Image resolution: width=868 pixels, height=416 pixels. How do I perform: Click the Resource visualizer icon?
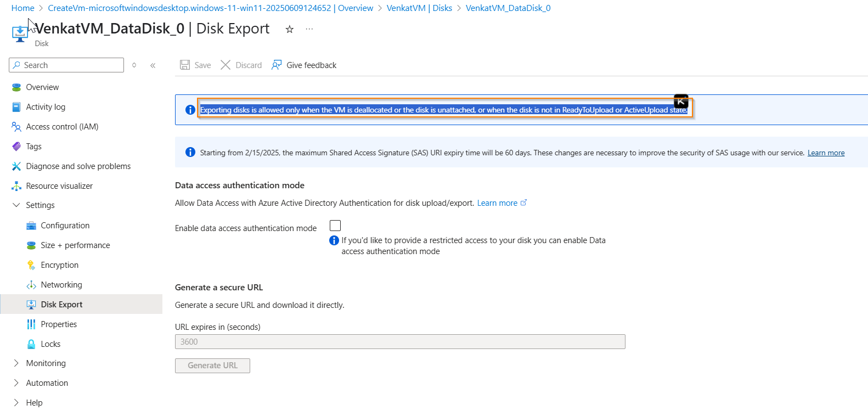(x=16, y=186)
